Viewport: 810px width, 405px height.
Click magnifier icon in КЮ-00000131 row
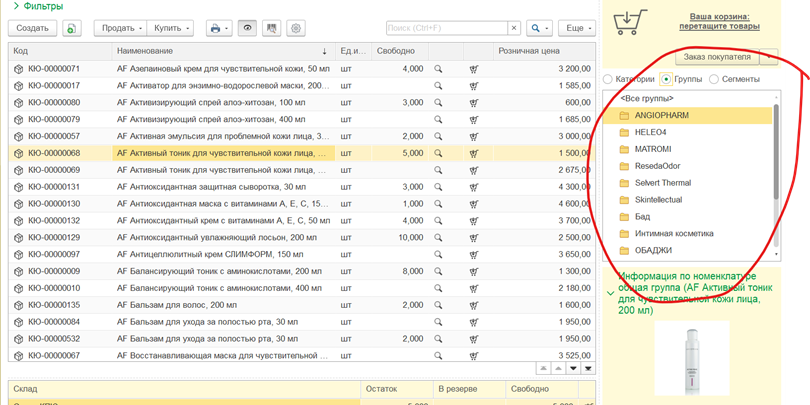(x=438, y=187)
